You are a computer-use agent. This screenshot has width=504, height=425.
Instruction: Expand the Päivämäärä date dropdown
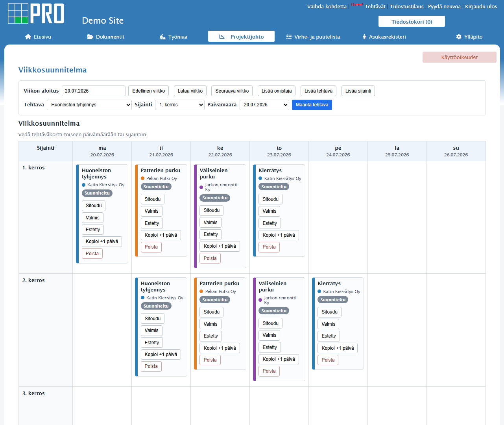coord(264,105)
